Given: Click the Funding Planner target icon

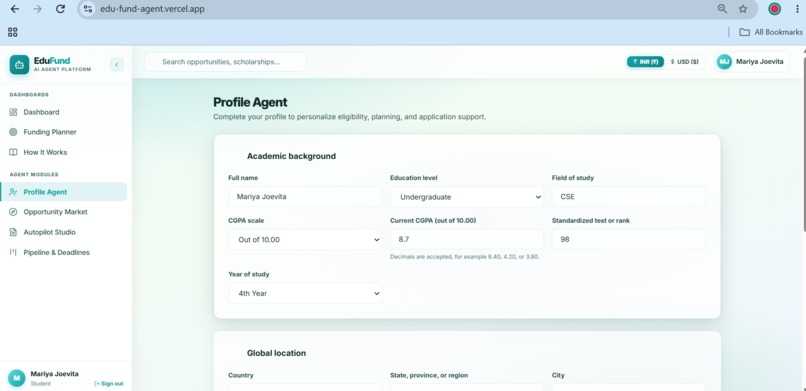Looking at the screenshot, I should coord(13,132).
